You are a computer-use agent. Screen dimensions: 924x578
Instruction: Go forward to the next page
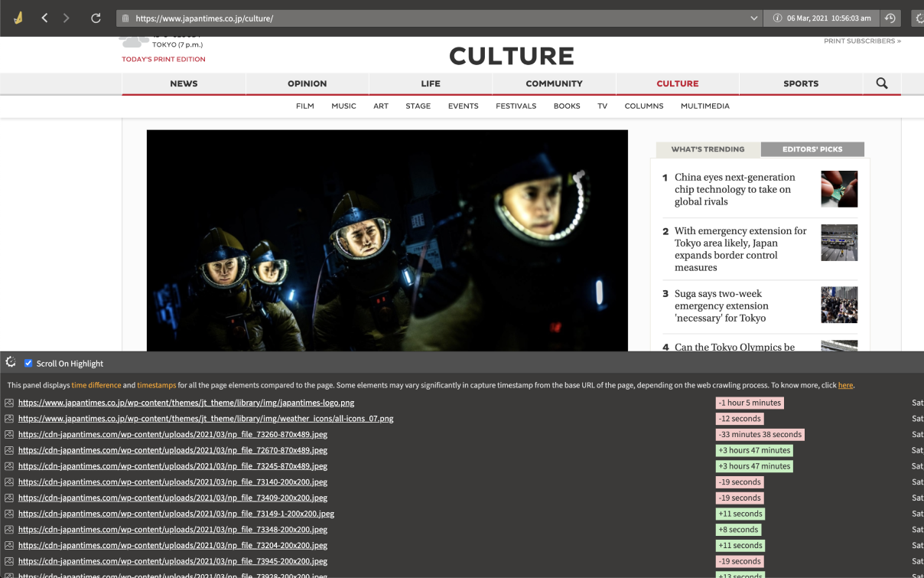click(67, 18)
